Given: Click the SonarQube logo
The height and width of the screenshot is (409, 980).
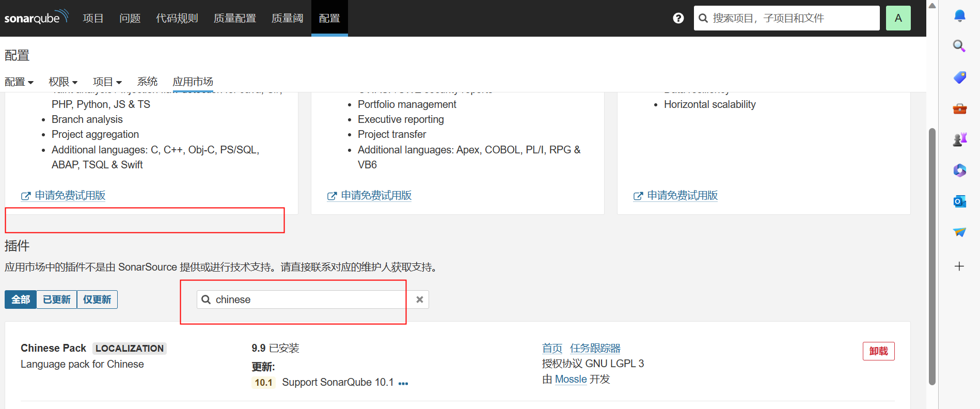Looking at the screenshot, I should click(x=36, y=17).
